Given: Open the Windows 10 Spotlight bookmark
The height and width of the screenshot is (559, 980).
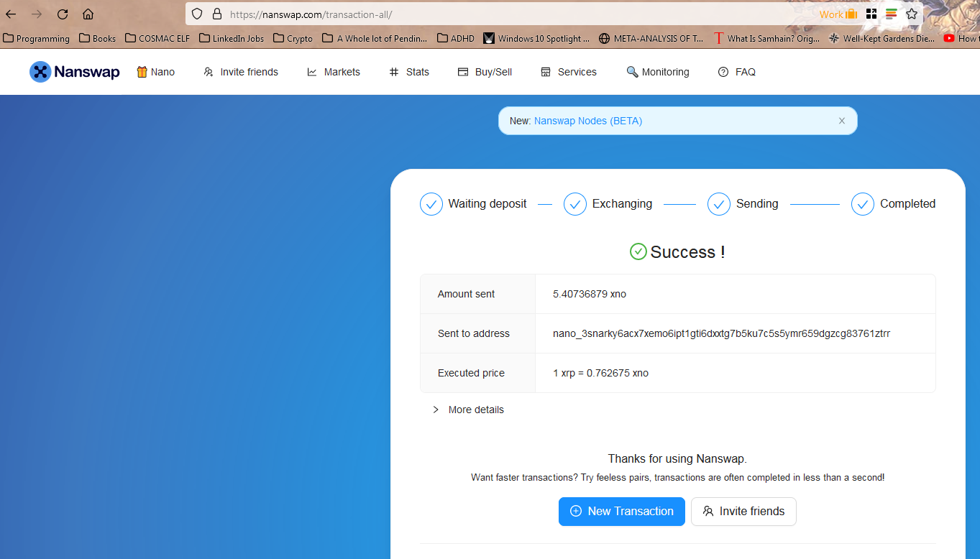Looking at the screenshot, I should tap(536, 39).
